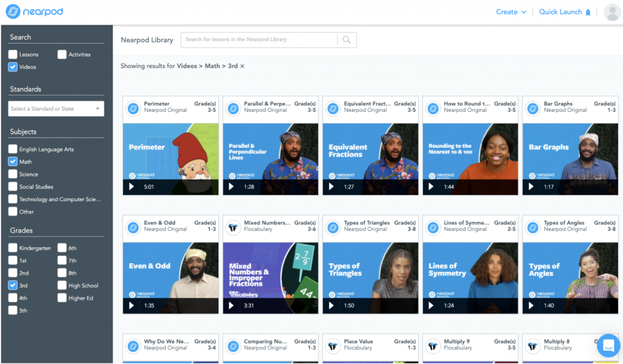
Task: Open the Mixed Numbers thumbnail
Action: click(271, 278)
